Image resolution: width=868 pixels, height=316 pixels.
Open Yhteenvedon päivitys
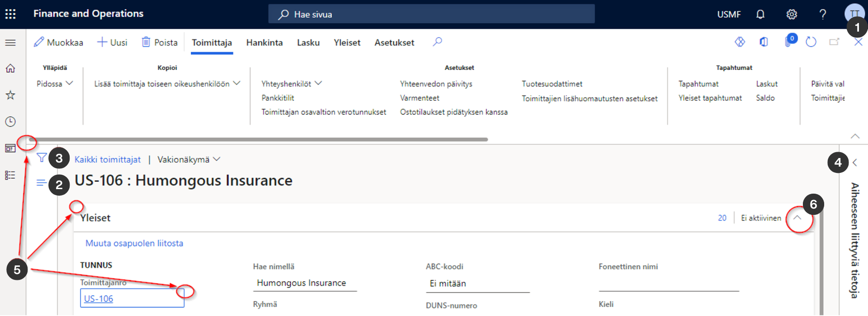point(436,84)
